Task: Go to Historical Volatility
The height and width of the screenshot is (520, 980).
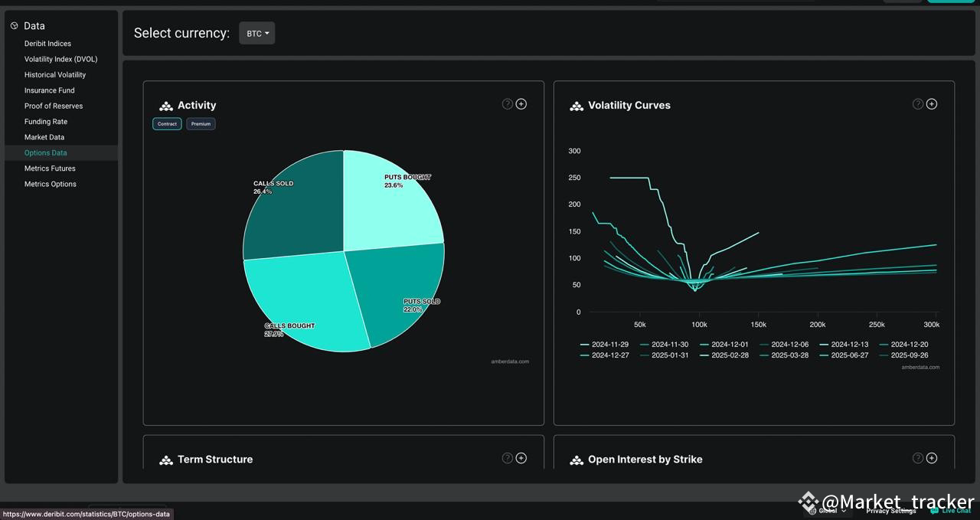Action: (55, 75)
